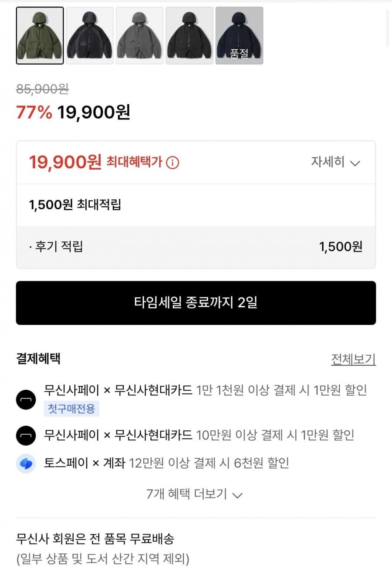
Task: Open info icon next to 최대혜택가
Action: [x=173, y=163]
